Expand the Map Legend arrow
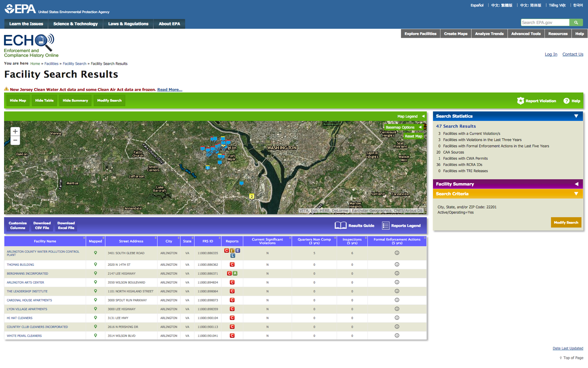Screen dimensions: 588x368 (423, 116)
